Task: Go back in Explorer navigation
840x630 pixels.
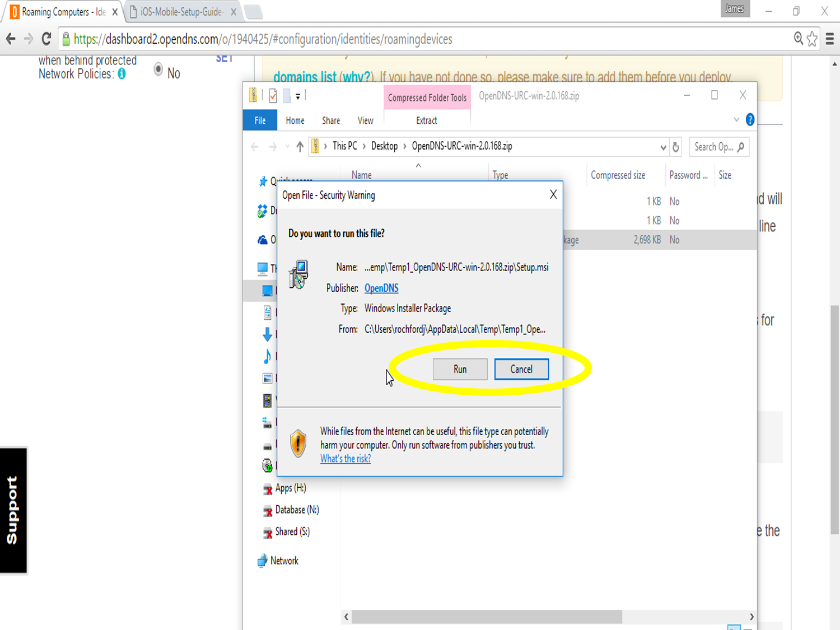Action: (x=255, y=147)
